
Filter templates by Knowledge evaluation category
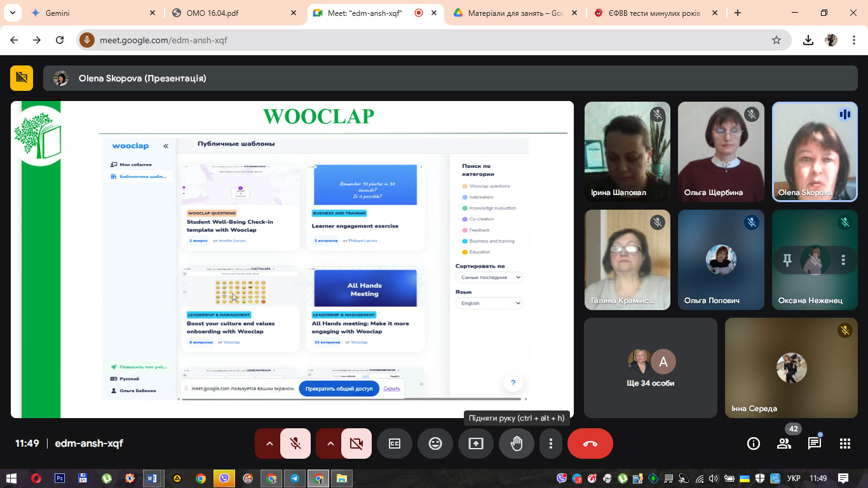(x=489, y=208)
